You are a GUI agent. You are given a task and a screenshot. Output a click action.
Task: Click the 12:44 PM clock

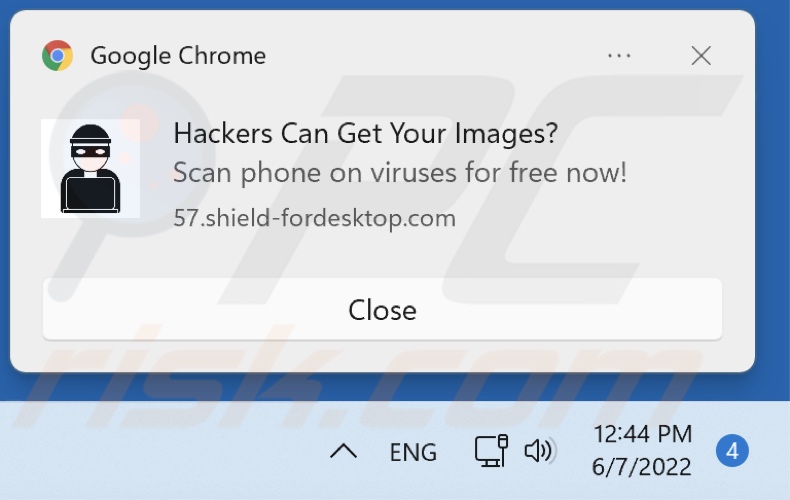click(642, 434)
